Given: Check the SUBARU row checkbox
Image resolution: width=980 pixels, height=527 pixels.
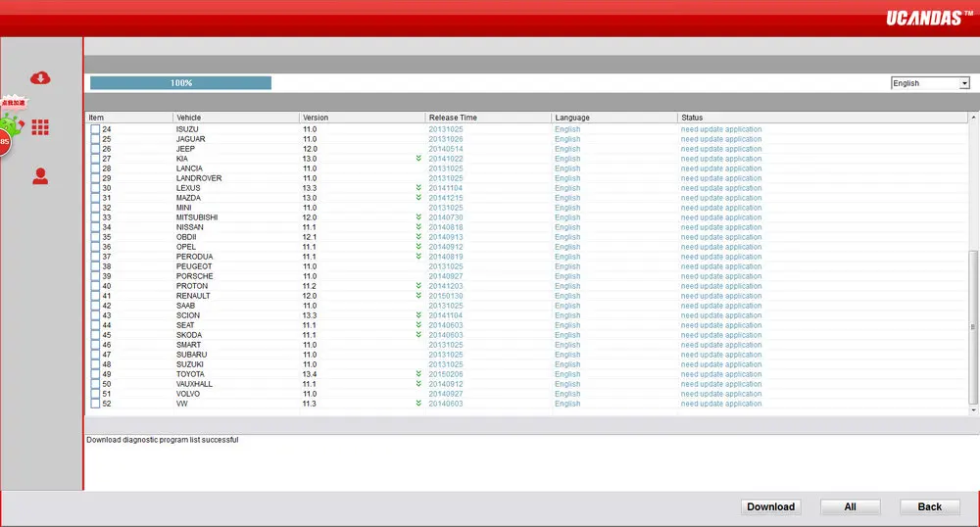Looking at the screenshot, I should coord(95,355).
